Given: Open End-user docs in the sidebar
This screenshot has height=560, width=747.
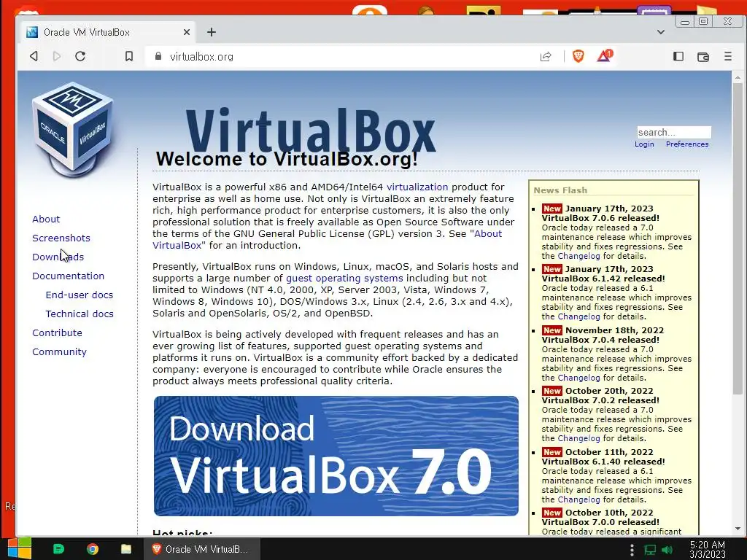Looking at the screenshot, I should (x=79, y=295).
